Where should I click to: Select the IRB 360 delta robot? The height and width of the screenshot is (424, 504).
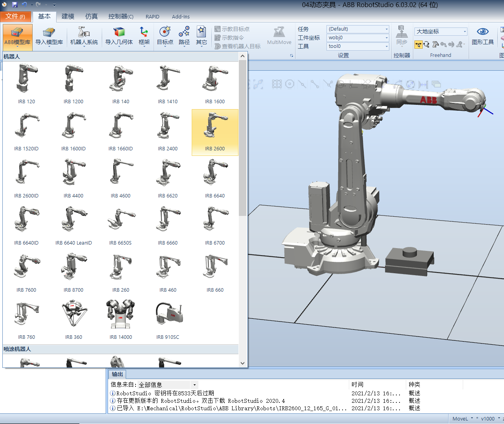pos(73,321)
